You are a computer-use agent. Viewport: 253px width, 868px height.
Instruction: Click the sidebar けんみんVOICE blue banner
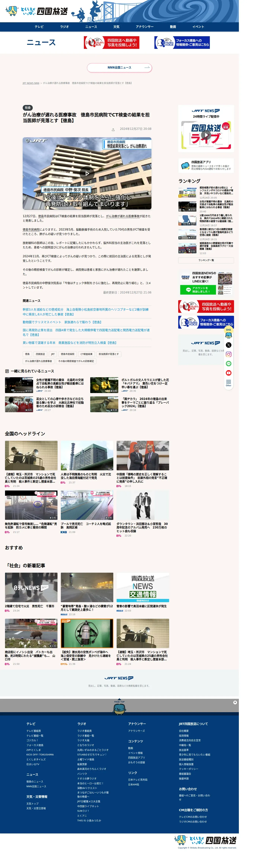point(206,322)
